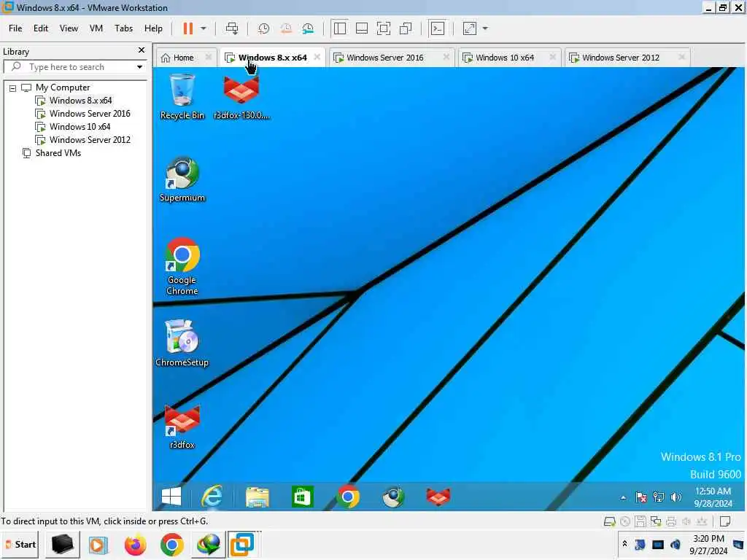Select the Recycle Bin desktop icon
The height and width of the screenshot is (560, 747).
(x=182, y=97)
